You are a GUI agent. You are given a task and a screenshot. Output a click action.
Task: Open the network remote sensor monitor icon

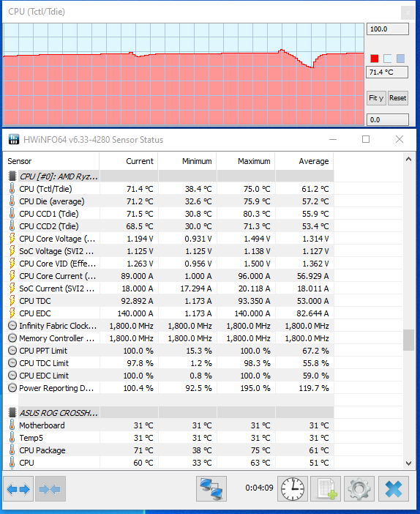click(x=211, y=489)
